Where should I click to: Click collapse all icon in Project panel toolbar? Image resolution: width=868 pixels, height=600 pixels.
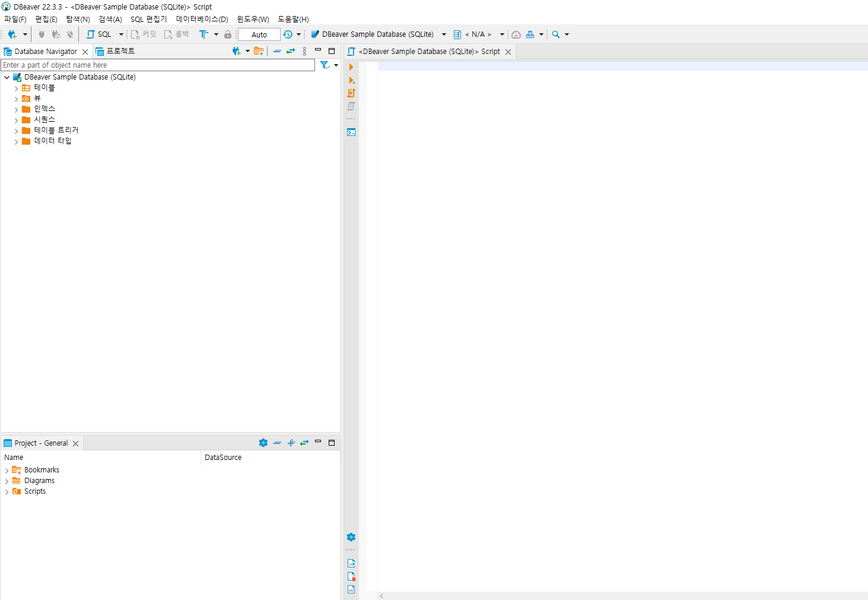click(277, 443)
